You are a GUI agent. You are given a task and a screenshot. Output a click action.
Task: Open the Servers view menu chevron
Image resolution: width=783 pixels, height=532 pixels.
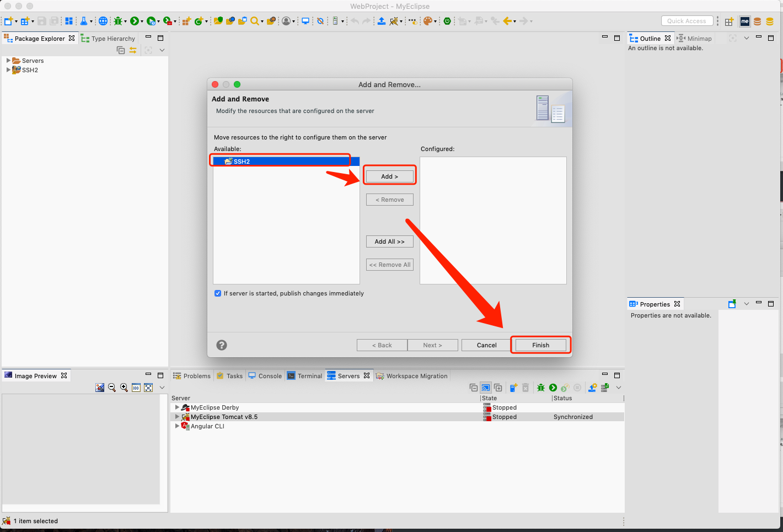click(619, 388)
